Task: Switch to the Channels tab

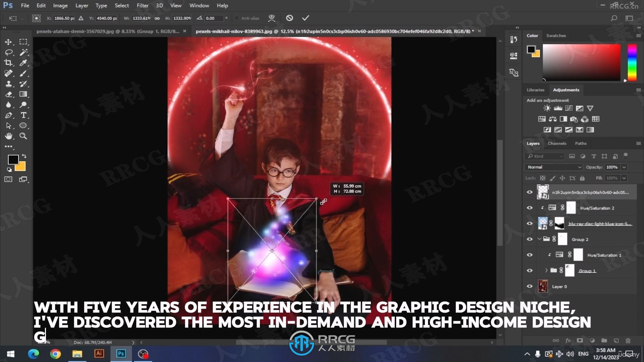Action: (x=557, y=143)
